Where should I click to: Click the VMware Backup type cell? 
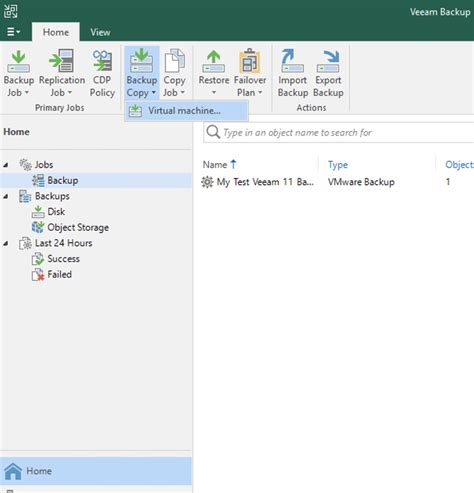click(x=361, y=182)
